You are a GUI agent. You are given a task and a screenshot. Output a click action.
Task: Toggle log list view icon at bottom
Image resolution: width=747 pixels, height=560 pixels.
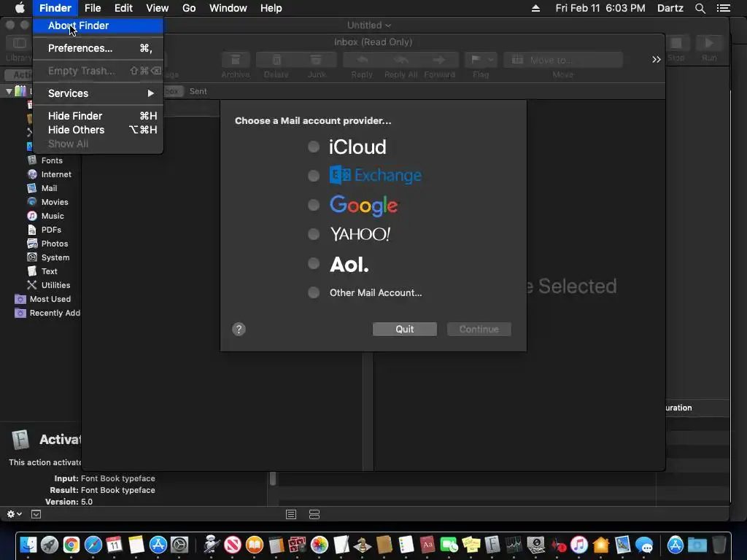click(291, 514)
